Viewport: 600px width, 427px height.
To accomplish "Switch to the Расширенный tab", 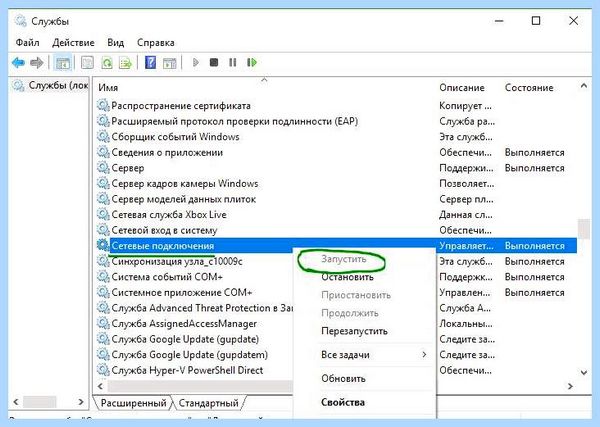I will [x=134, y=403].
